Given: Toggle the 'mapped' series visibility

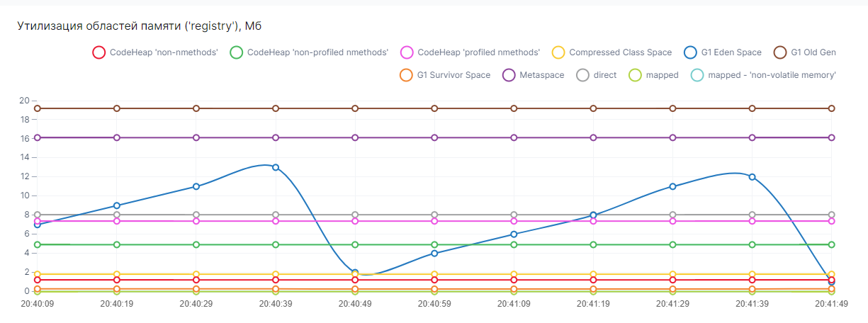Looking at the screenshot, I should click(x=636, y=75).
